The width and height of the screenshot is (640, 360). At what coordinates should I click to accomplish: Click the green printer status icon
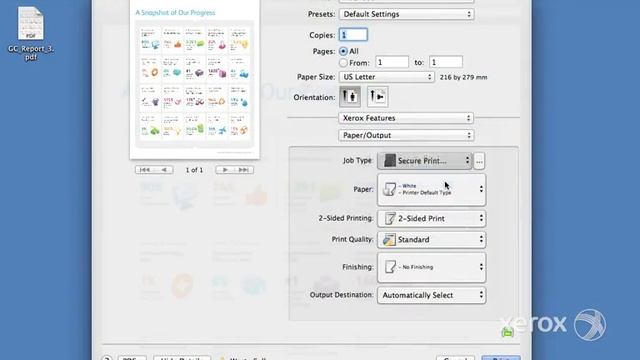[507, 332]
